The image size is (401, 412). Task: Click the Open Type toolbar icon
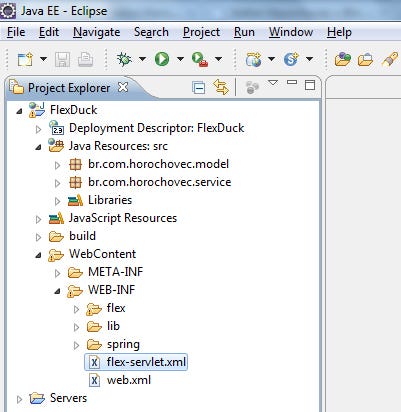pos(343,59)
